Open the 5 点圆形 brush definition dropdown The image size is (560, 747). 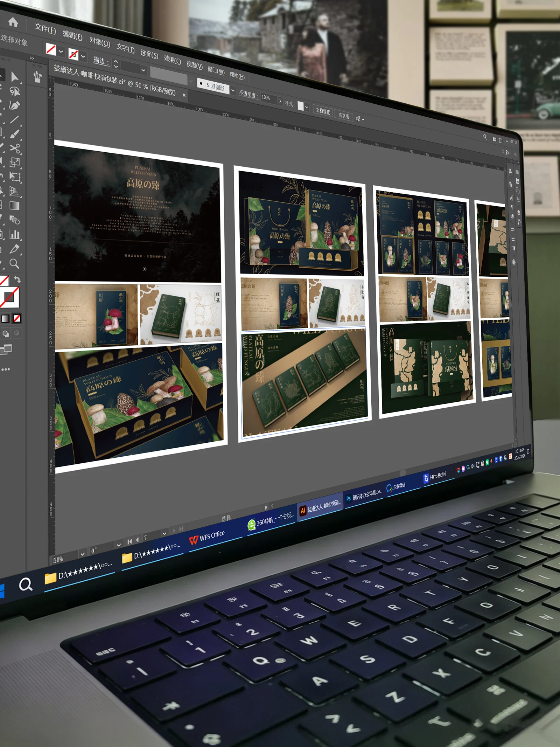[233, 90]
